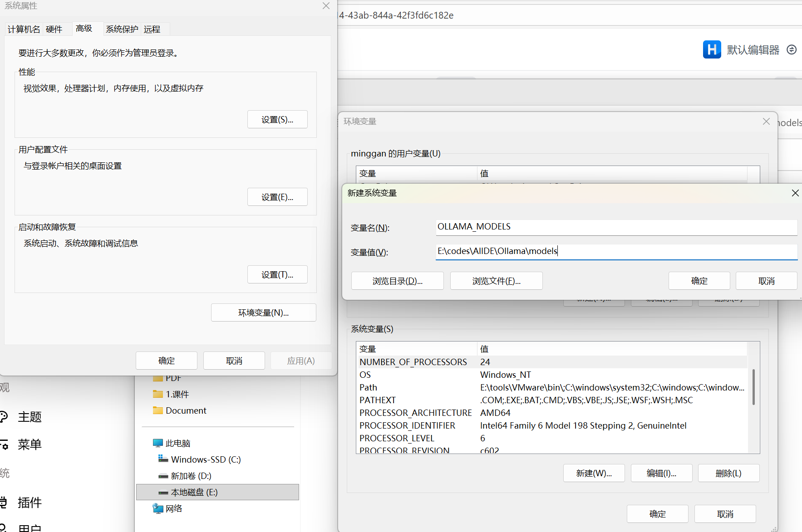
Task: Click the 此电脑 computer icon
Action: [157, 443]
